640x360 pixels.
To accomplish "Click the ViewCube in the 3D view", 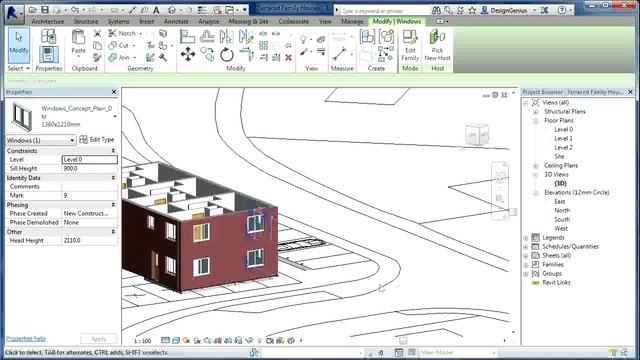I will (x=477, y=134).
